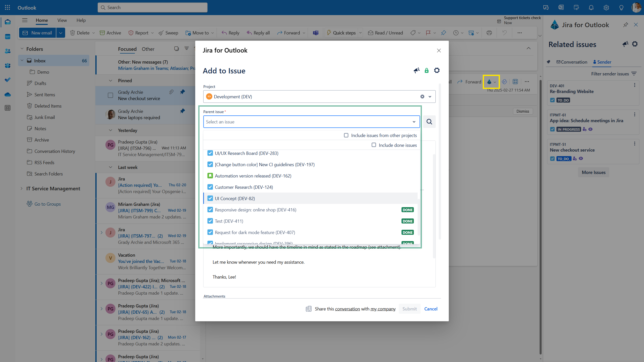Expand the Project Development (DEV) dropdown

tap(430, 97)
